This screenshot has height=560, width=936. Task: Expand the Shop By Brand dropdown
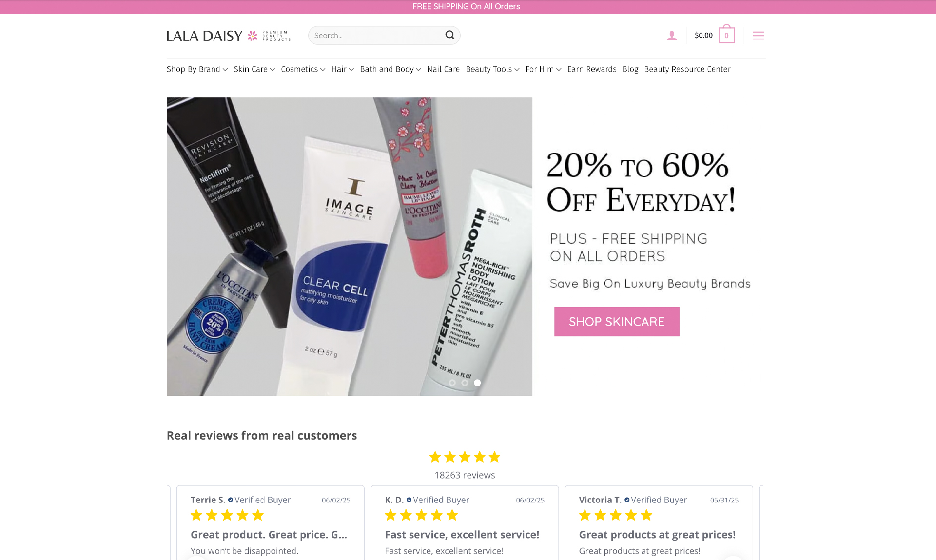[197, 69]
